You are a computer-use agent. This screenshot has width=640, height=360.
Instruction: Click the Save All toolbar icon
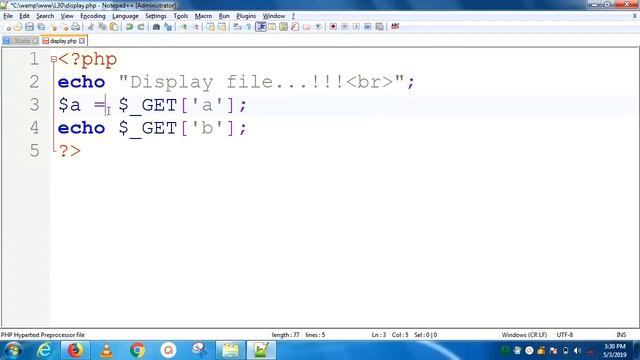coord(41,27)
